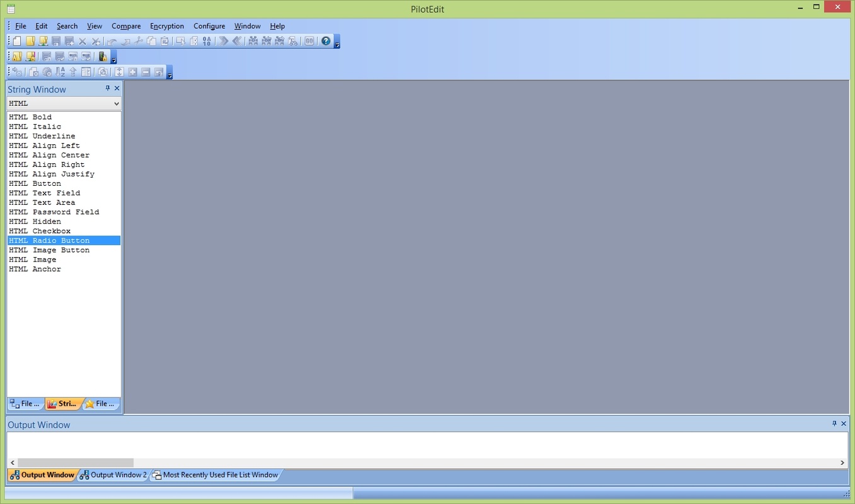Select Most Recently Used File List Window tab
This screenshot has width=855, height=504.
click(215, 475)
